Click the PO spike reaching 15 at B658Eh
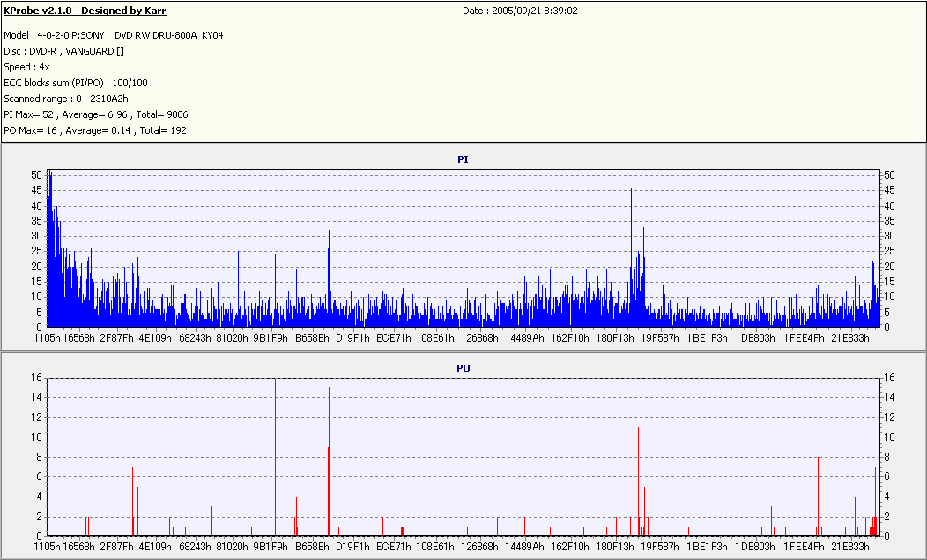This screenshot has height=560, width=927. 330,461
